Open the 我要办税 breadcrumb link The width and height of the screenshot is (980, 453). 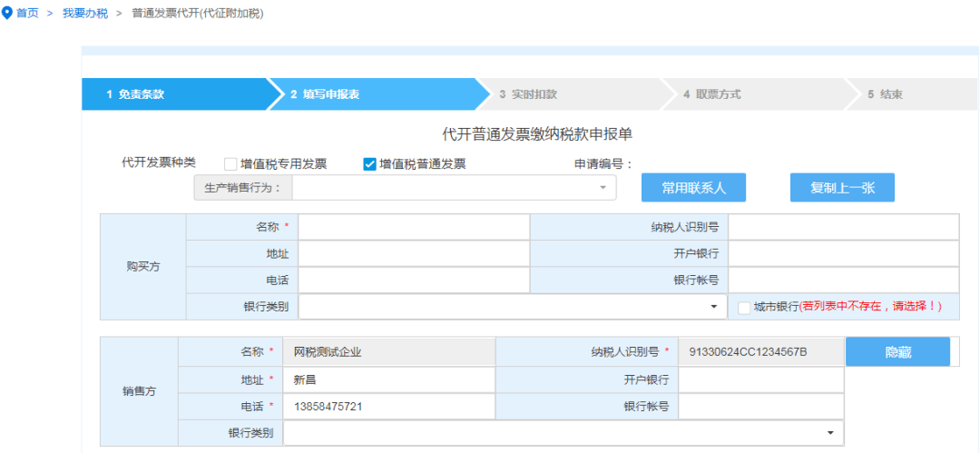pos(85,13)
